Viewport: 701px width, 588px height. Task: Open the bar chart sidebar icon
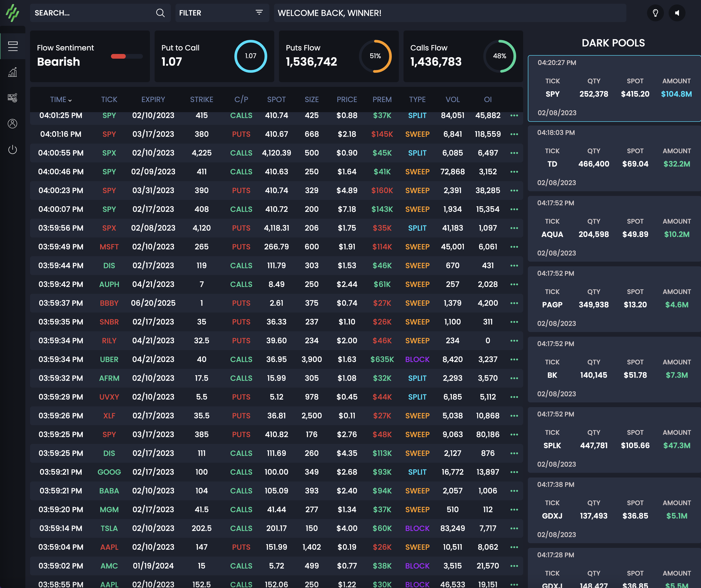[13, 72]
